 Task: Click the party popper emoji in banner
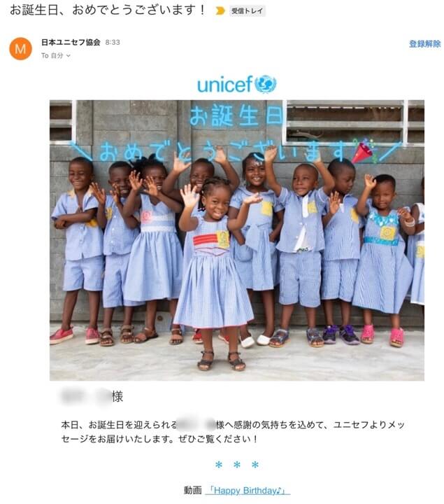pos(363,151)
